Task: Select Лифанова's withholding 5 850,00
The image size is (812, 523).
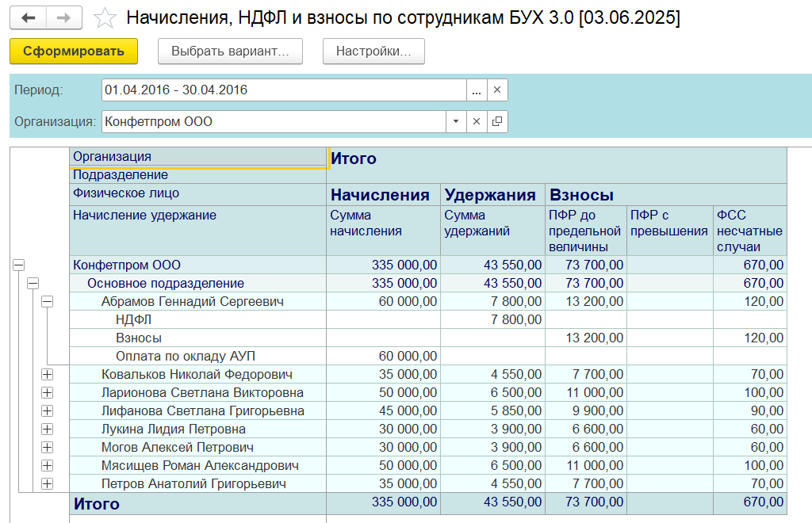Action: [x=492, y=410]
